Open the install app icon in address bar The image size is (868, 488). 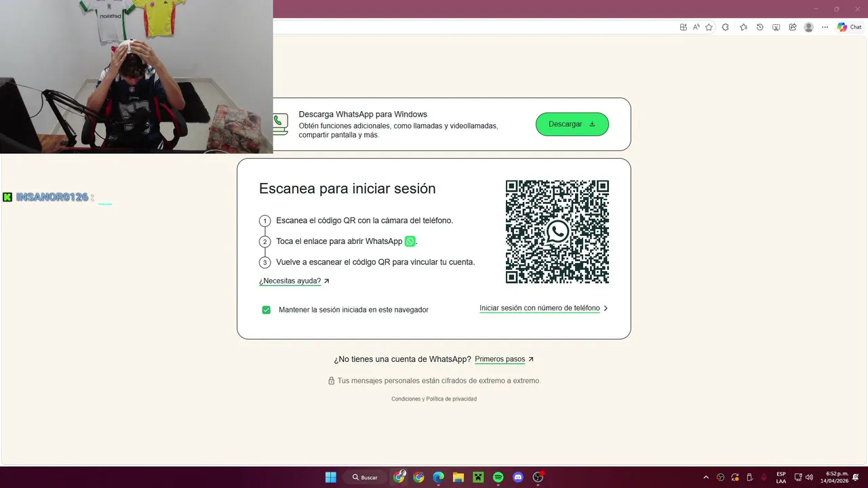tap(684, 27)
